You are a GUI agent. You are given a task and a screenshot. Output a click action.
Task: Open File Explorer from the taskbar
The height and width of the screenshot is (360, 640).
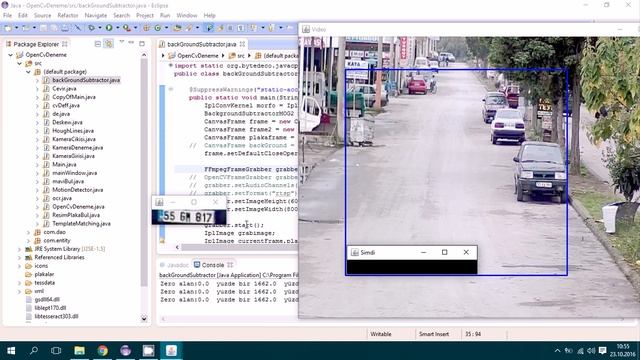point(80,351)
